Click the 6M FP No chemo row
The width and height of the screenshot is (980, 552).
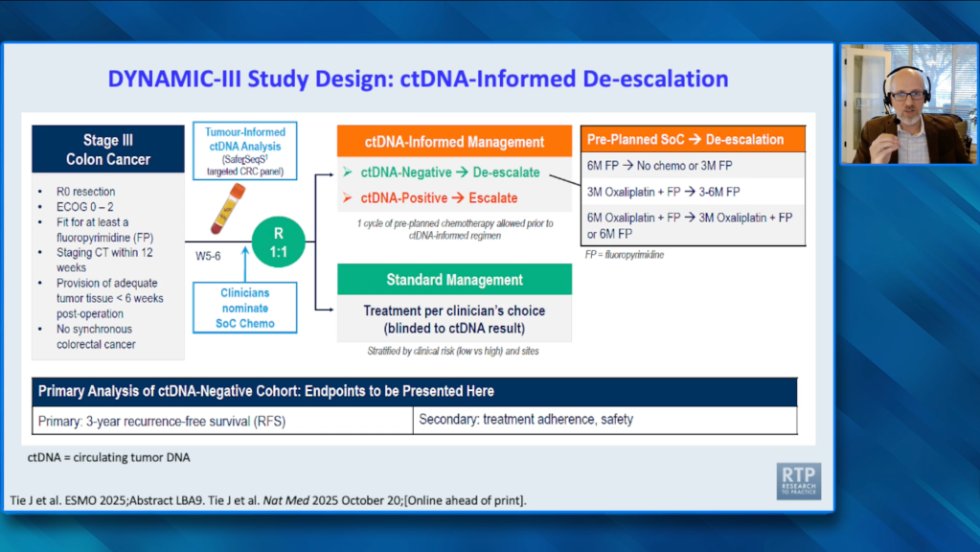click(x=694, y=166)
